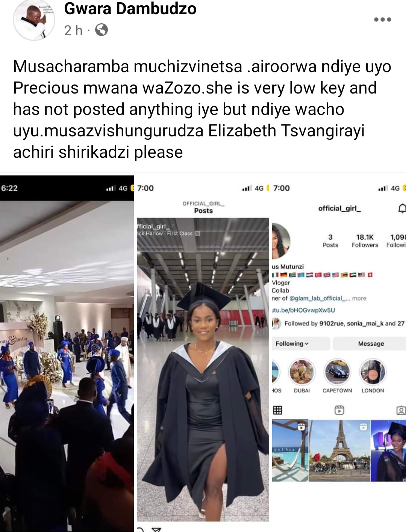This screenshot has width=406, height=532.
Task: Open the Eiffel Tower post thumbnail
Action: pos(339,450)
